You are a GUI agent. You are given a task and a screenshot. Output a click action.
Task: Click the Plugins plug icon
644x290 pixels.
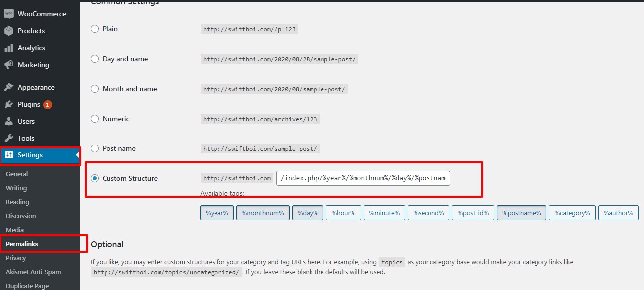9,104
